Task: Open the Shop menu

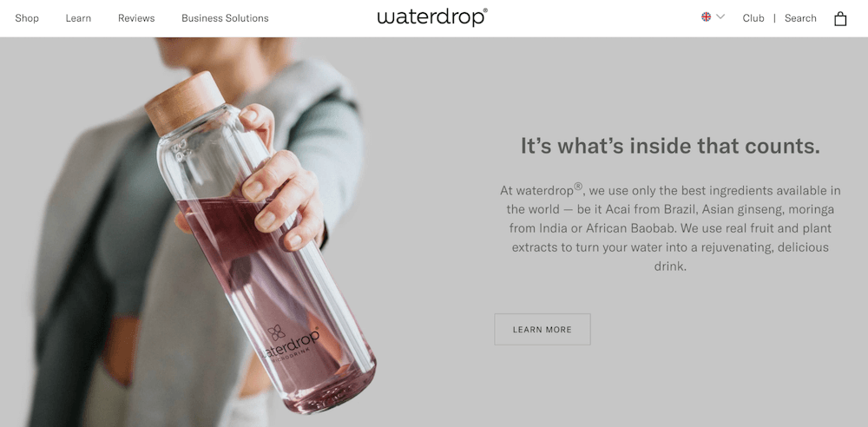Action: (x=27, y=18)
